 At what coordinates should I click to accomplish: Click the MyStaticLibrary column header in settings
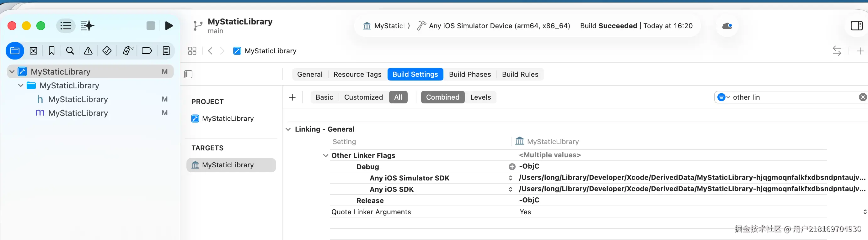547,142
